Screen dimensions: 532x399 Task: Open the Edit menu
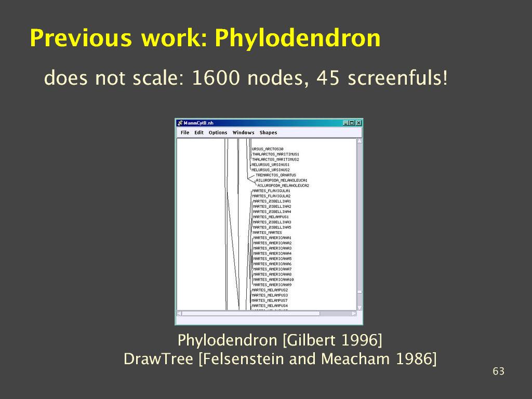tap(199, 132)
